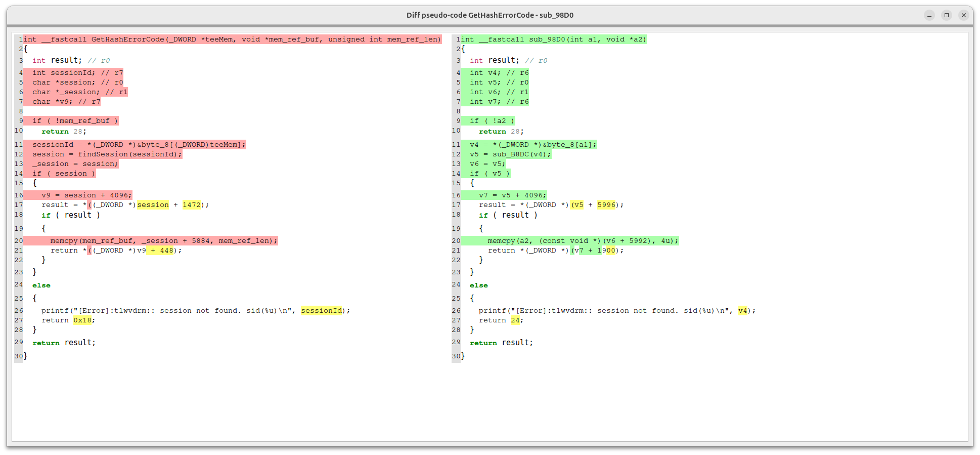Click memcpy(mem_ref_buf, _session + 5884) line
The image size is (980, 455).
164,241
